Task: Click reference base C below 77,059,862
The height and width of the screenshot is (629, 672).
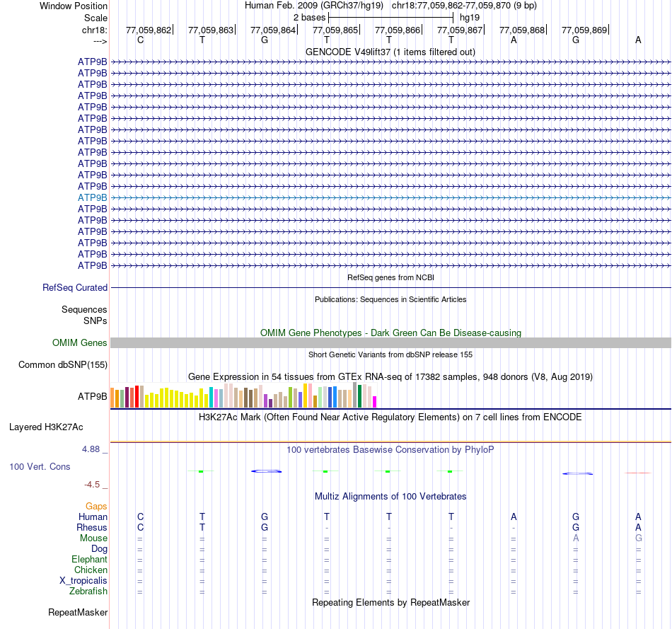Action: (140, 40)
